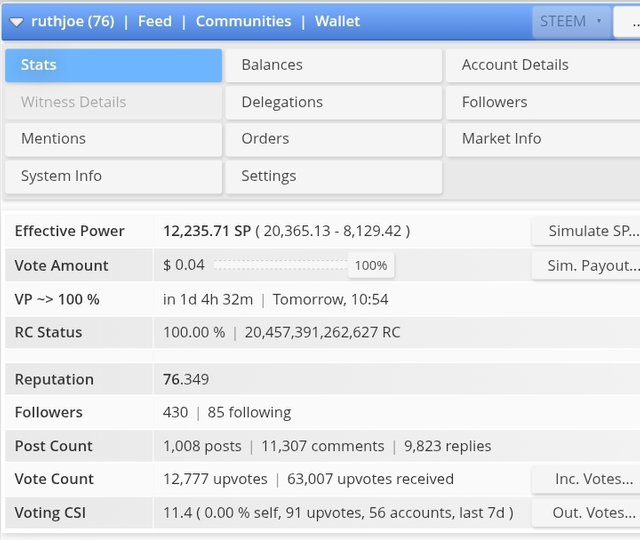Switch to the Mentions tab
The height and width of the screenshot is (540, 640).
point(113,139)
